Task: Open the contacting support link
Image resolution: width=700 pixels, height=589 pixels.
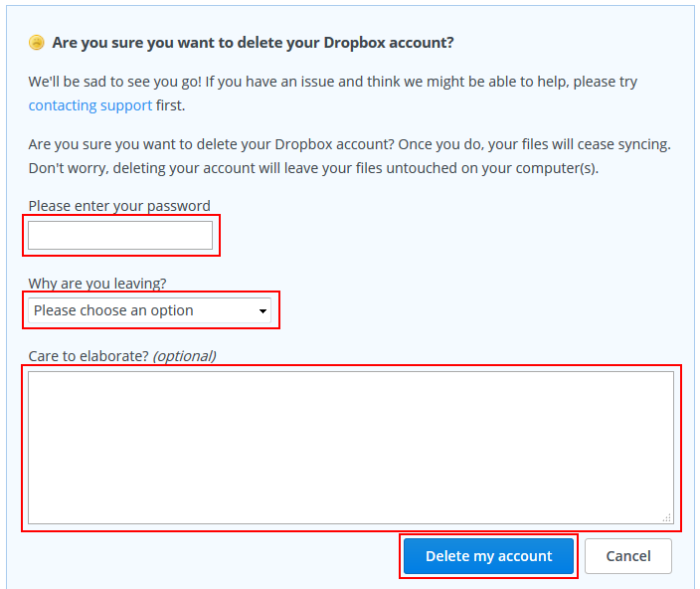Action: [90, 104]
